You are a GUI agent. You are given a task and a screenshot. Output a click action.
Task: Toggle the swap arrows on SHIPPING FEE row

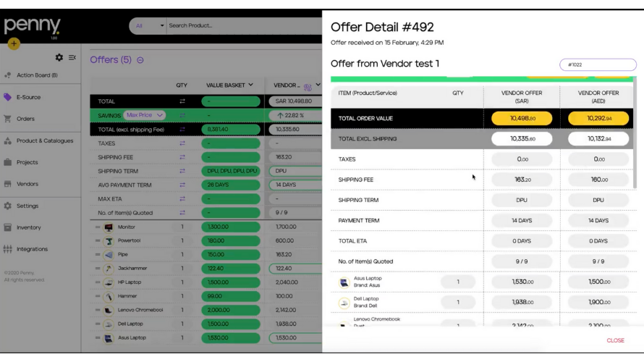click(182, 157)
